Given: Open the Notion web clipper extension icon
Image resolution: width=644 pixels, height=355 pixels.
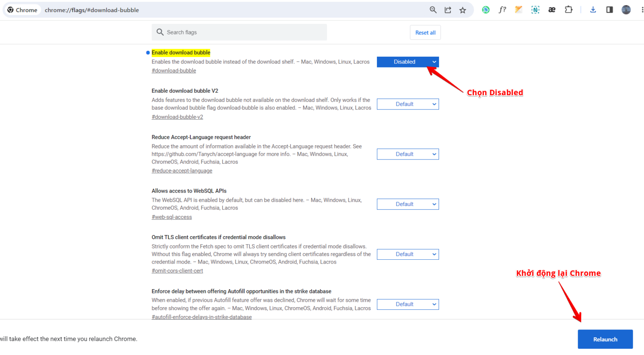Looking at the screenshot, I should 535,9.
